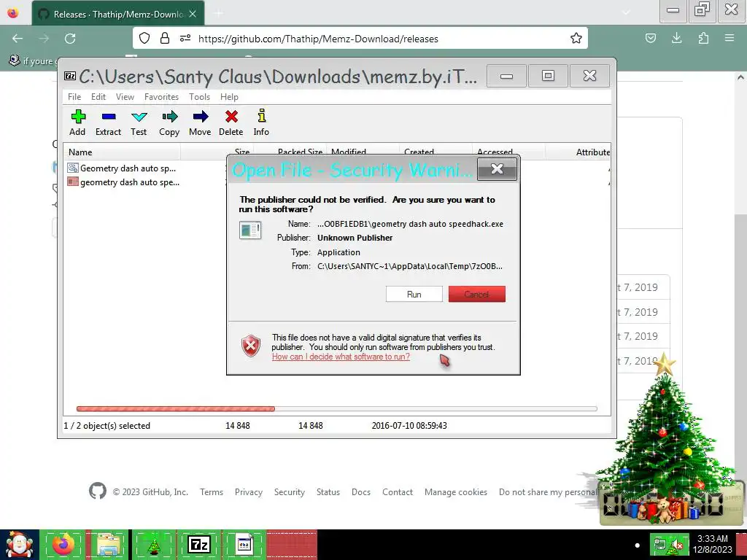Open the Santa Start button
The height and width of the screenshot is (560, 747).
point(20,545)
